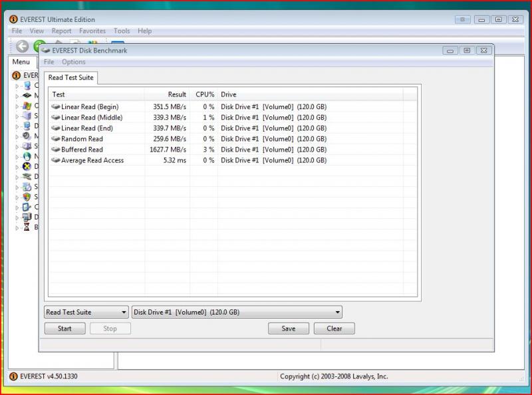Viewport: 532px width, 395px height.
Task: Click the Server icon in the Menu tree
Action: point(27,116)
